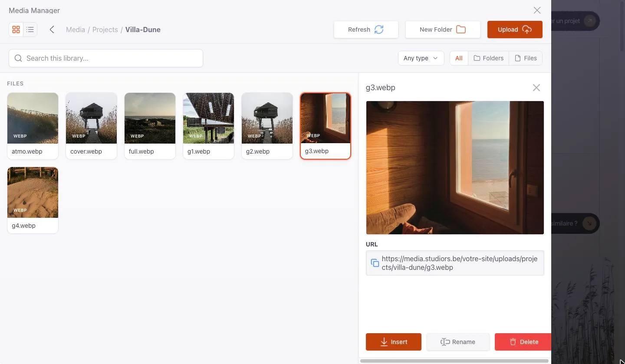Screen dimensions: 625x364
Task: Select the Files filter tab
Action: tap(526, 58)
